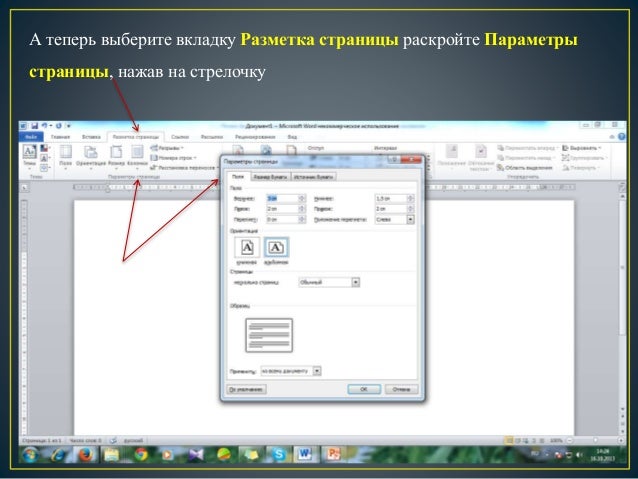Click the page count in the status bar

click(x=42, y=440)
